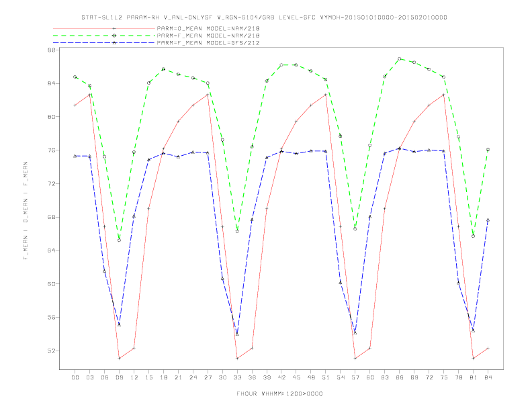
Task: Click y-axis tick label 60
Action: (x=53, y=284)
